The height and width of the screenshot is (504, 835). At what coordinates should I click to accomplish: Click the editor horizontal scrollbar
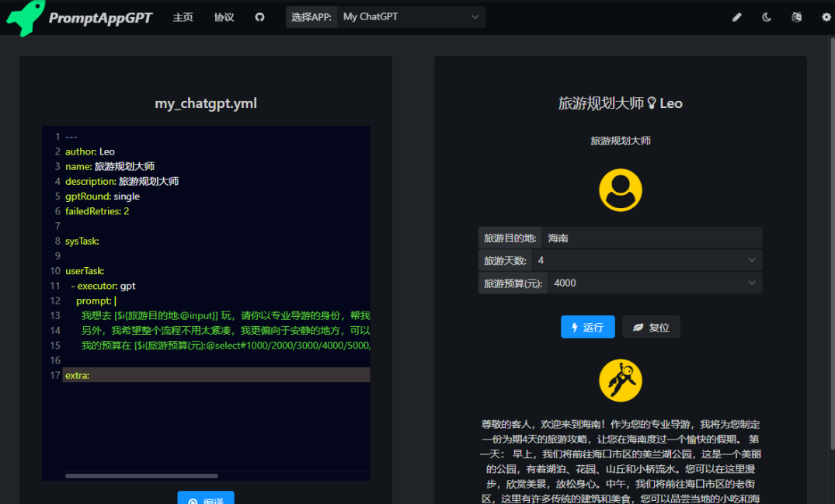tap(141, 476)
